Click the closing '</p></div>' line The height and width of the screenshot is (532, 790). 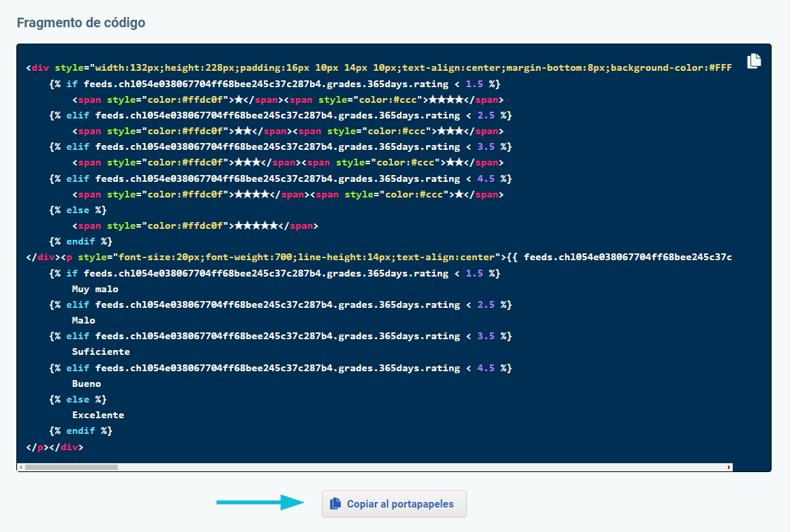pyautogui.click(x=55, y=446)
